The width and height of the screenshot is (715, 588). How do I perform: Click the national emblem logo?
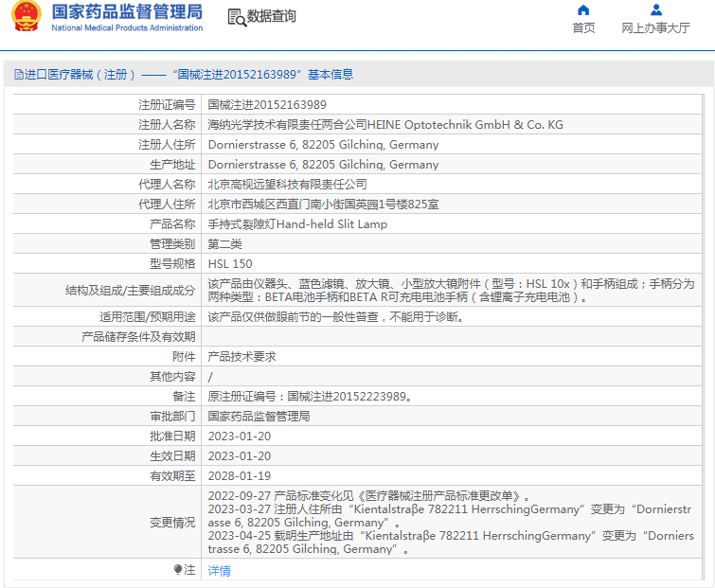coord(25,18)
